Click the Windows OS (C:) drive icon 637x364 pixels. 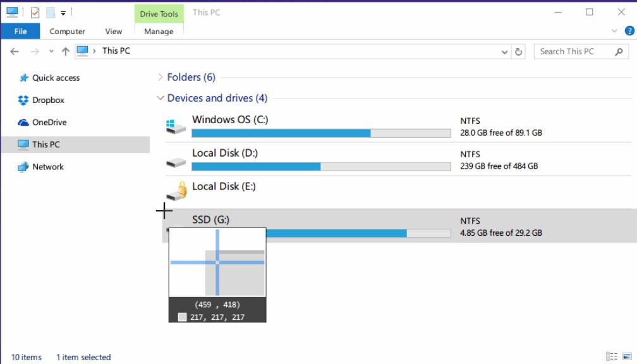click(x=176, y=126)
